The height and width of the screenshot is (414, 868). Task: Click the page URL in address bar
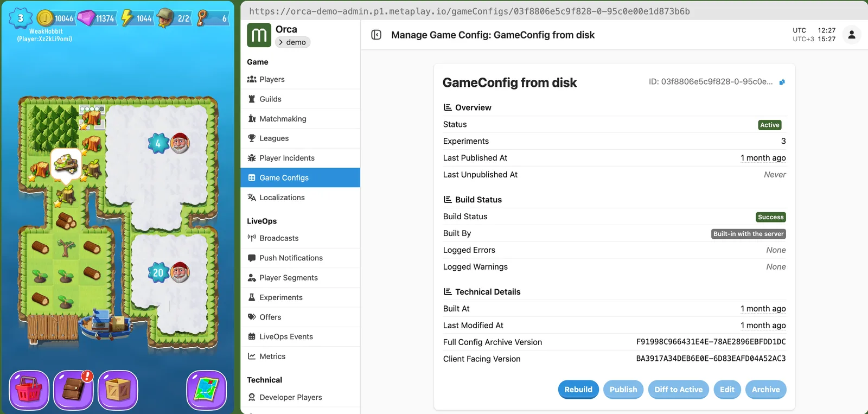[469, 11]
